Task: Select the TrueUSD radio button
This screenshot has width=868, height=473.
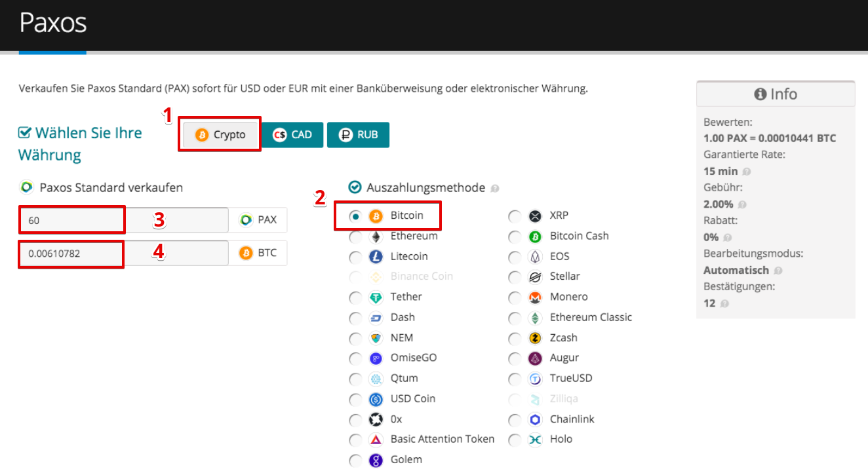Action: click(515, 379)
